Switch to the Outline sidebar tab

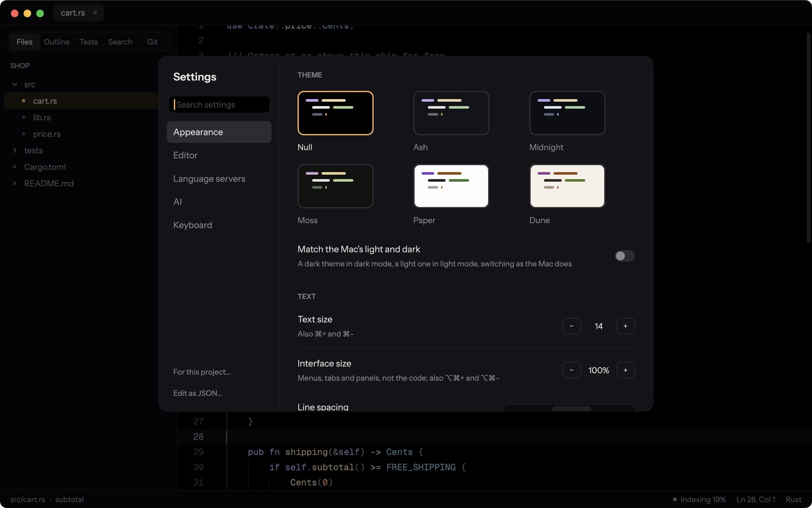click(56, 42)
